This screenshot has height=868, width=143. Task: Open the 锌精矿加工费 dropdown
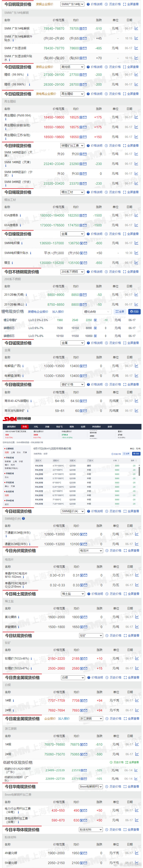[x=72, y=146]
